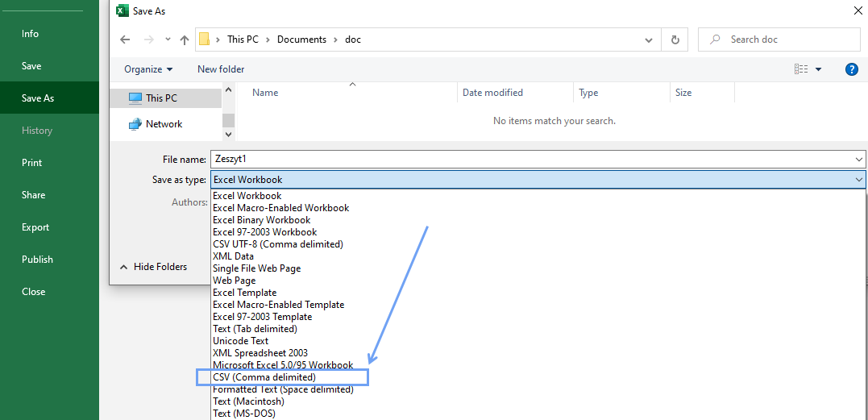Open Export in the backstage sidebar
This screenshot has width=868, height=420.
point(35,227)
